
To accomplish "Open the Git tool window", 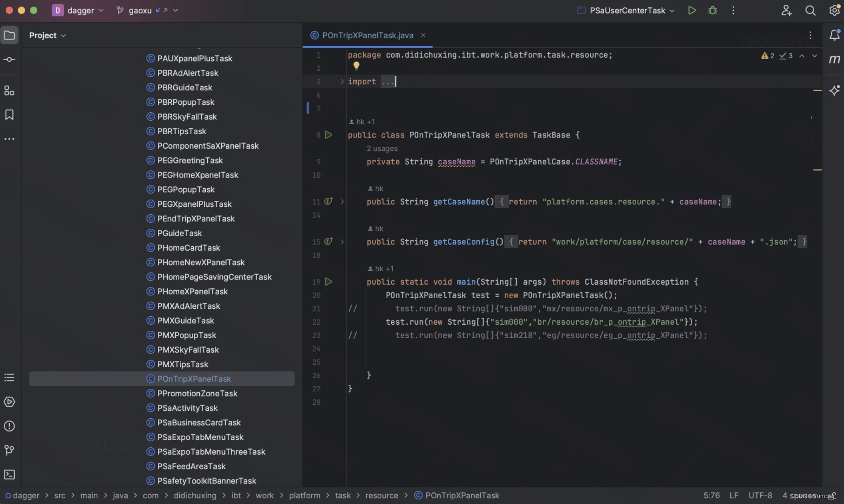I will click(9, 450).
